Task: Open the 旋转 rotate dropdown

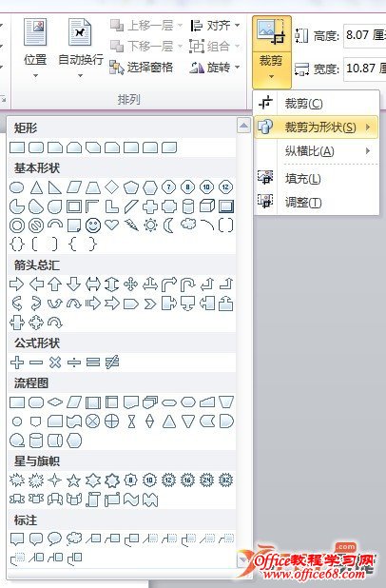Action: [215, 68]
